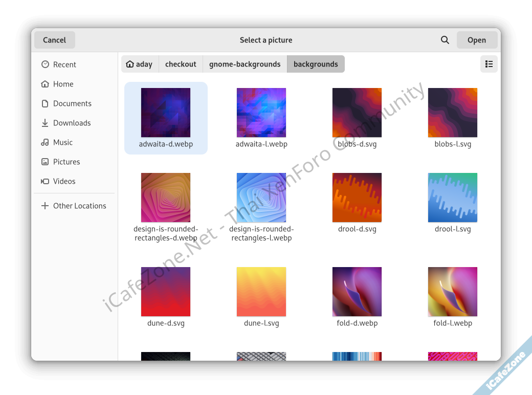Open Videos in the sidebar
Screen dimensions: 532x395
[x=64, y=181]
